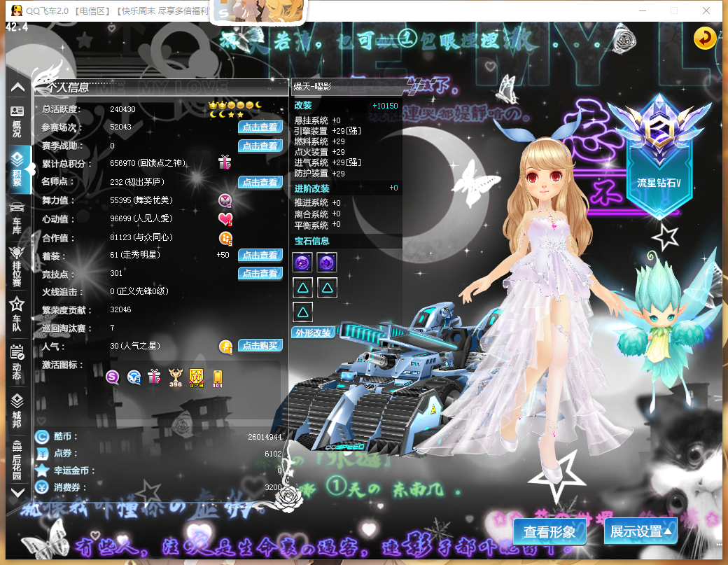
Task: Click first empty triangle gem slot
Action: 302,288
